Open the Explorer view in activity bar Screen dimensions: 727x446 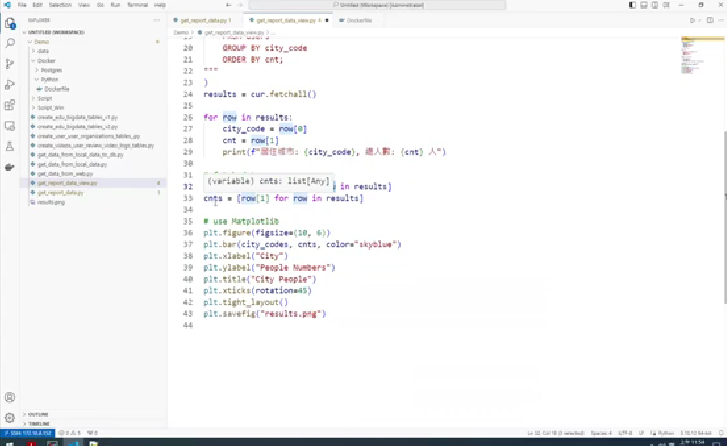click(x=10, y=23)
